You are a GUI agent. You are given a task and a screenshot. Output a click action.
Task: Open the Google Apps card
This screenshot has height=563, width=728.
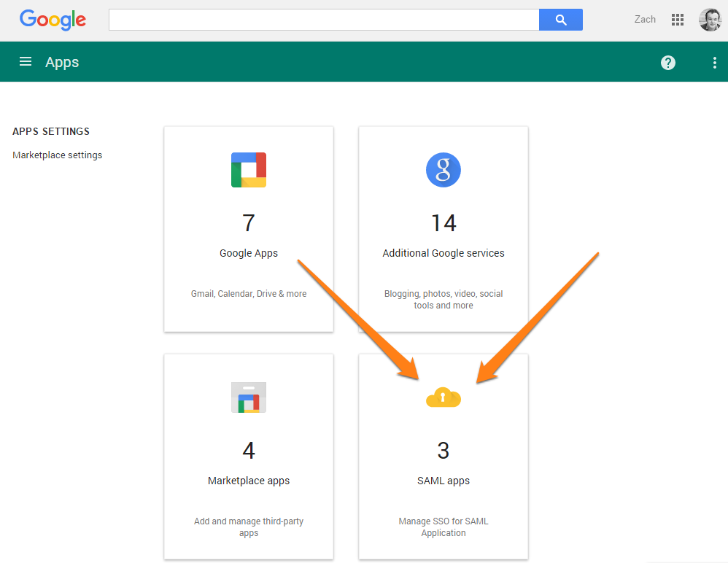click(249, 228)
